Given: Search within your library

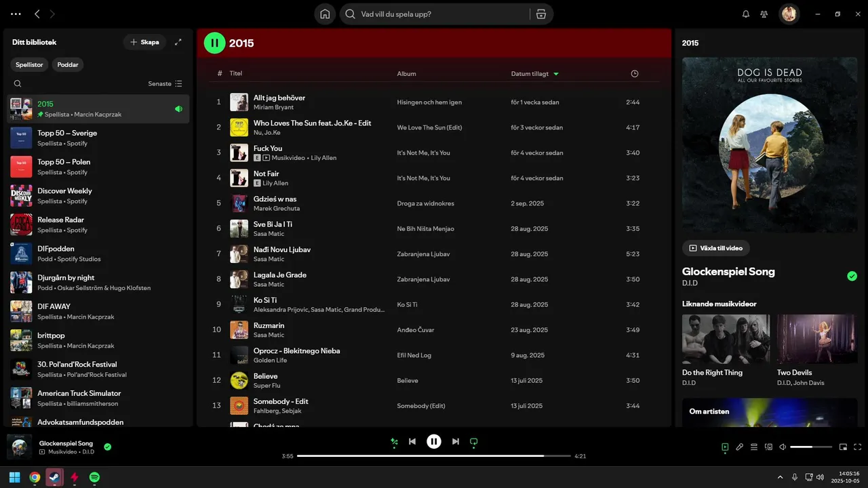Looking at the screenshot, I should [18, 84].
